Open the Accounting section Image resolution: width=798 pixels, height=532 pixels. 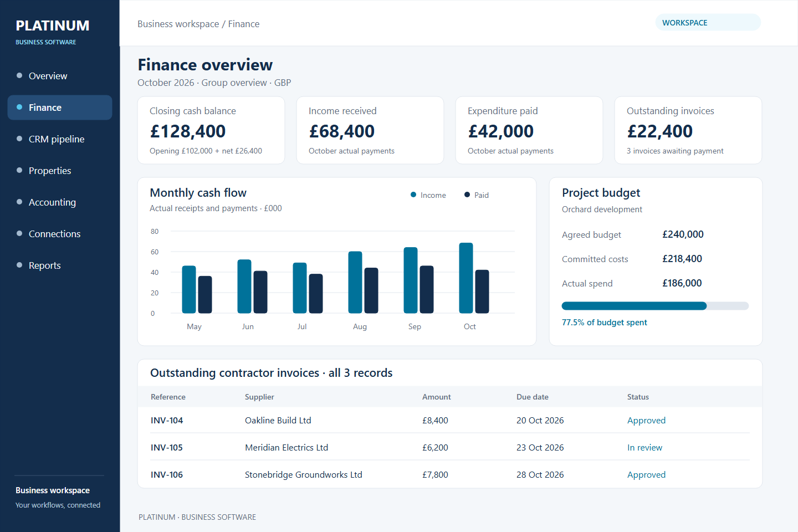point(60,202)
